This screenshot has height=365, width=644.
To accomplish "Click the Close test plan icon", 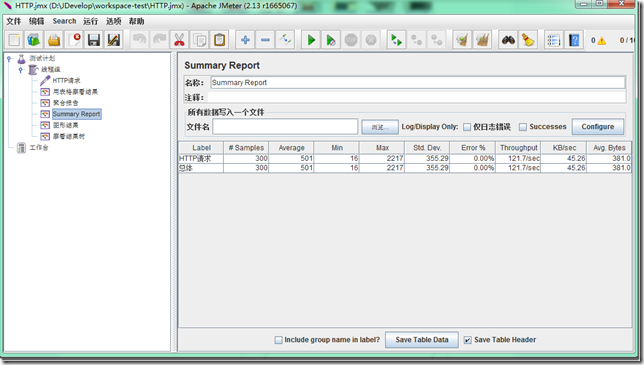I will [74, 40].
